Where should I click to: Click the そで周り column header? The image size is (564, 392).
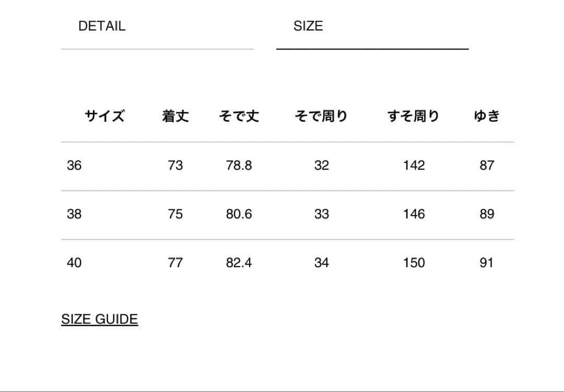pyautogui.click(x=321, y=116)
